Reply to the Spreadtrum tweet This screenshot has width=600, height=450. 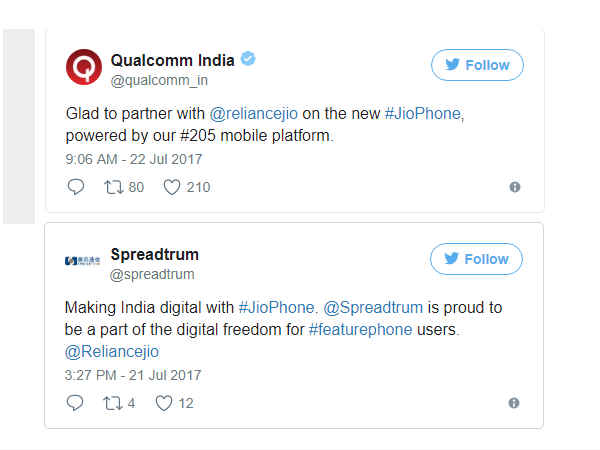point(76,403)
